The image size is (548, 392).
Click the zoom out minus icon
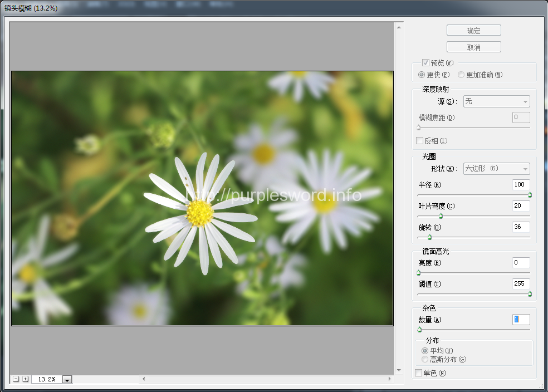(x=16, y=379)
